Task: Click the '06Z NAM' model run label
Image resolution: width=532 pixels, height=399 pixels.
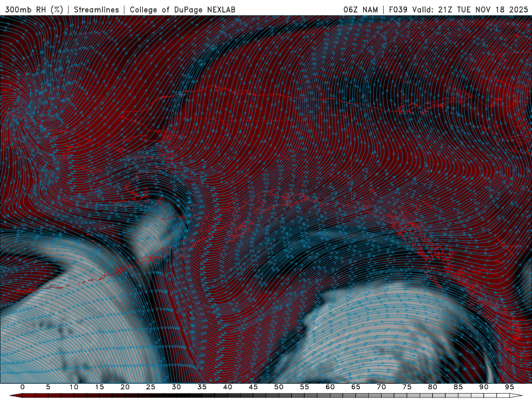Action: [360, 9]
